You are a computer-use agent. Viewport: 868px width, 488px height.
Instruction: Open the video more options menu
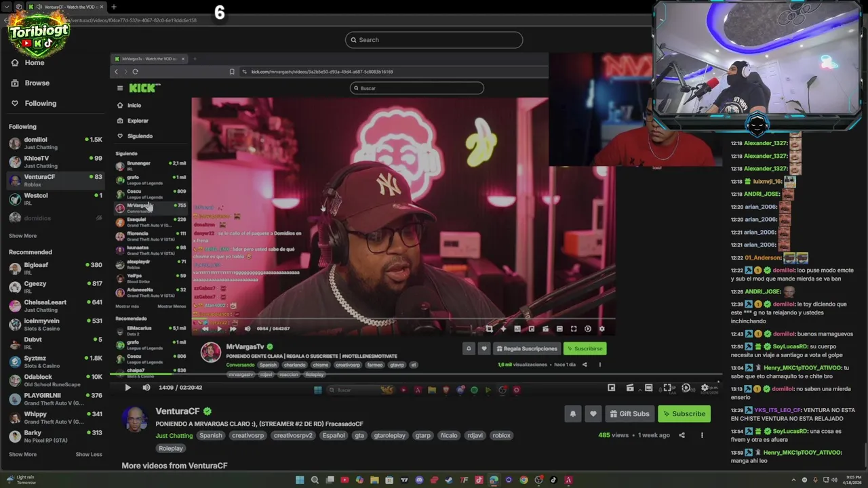tap(702, 435)
